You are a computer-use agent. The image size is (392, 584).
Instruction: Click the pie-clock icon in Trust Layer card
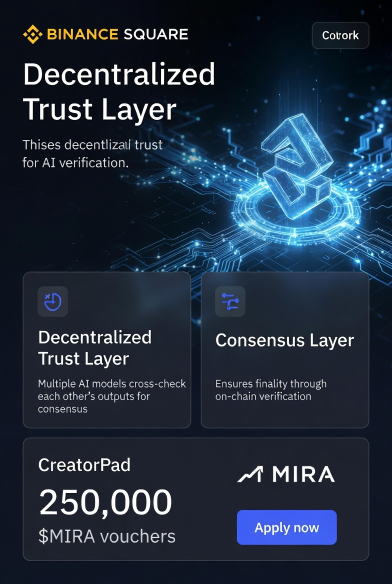pos(53,301)
